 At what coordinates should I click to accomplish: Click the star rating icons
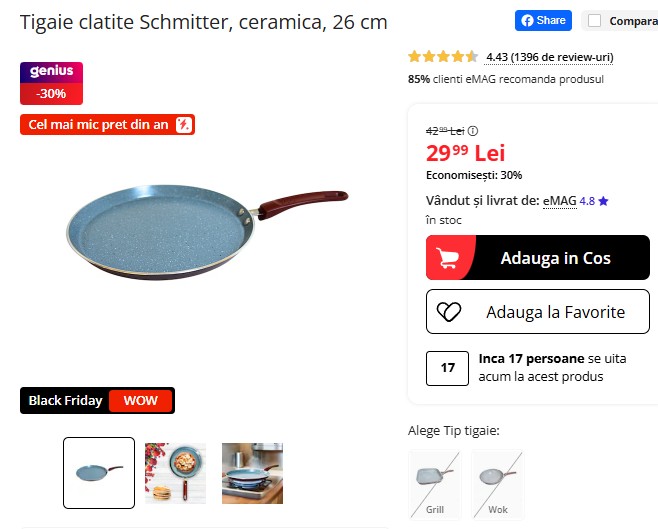[x=443, y=56]
